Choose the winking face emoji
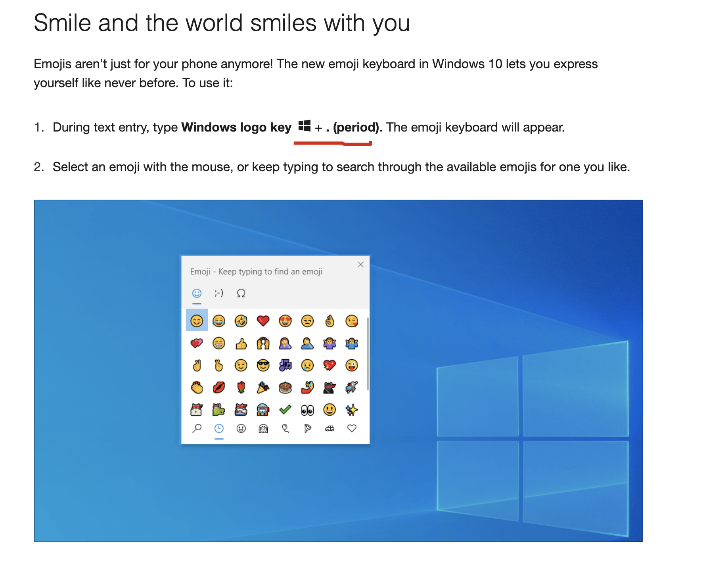The height and width of the screenshot is (580, 728). [241, 365]
